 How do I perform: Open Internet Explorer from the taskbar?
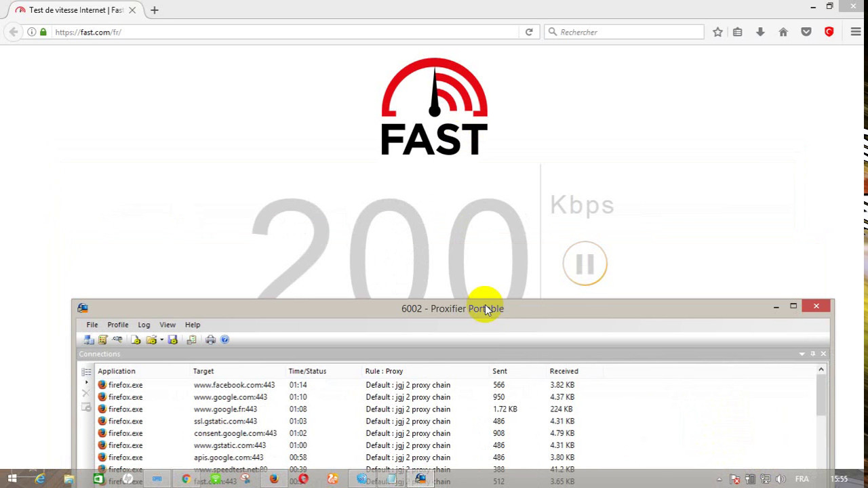41,479
